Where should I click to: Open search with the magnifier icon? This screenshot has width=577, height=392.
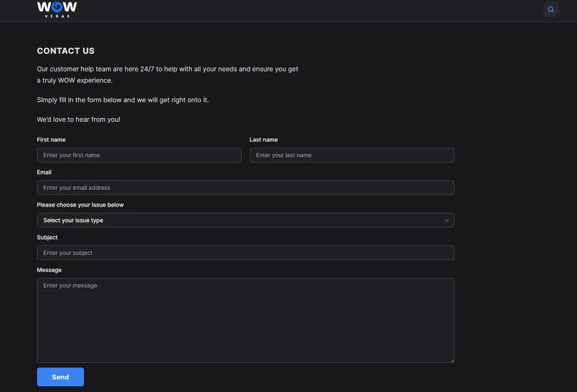[x=551, y=10]
